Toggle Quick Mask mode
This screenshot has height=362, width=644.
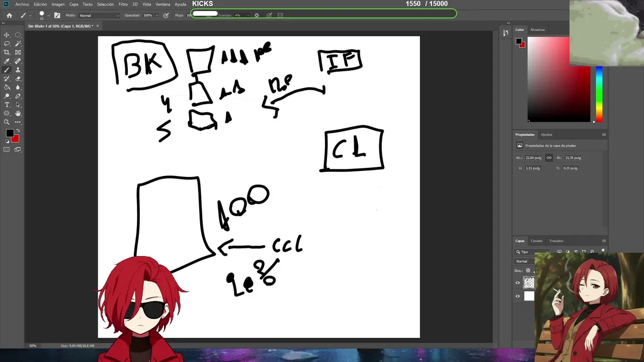7,149
